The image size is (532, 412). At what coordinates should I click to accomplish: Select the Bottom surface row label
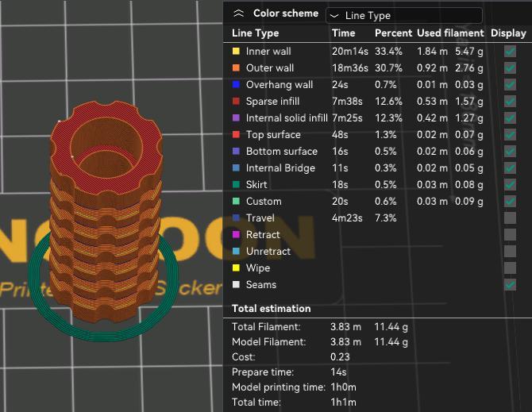(282, 152)
